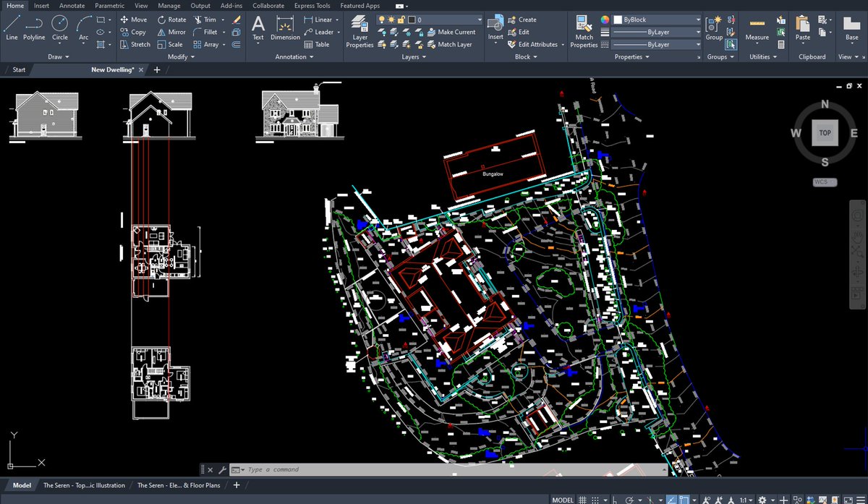Select the Polyline tool

(x=34, y=27)
